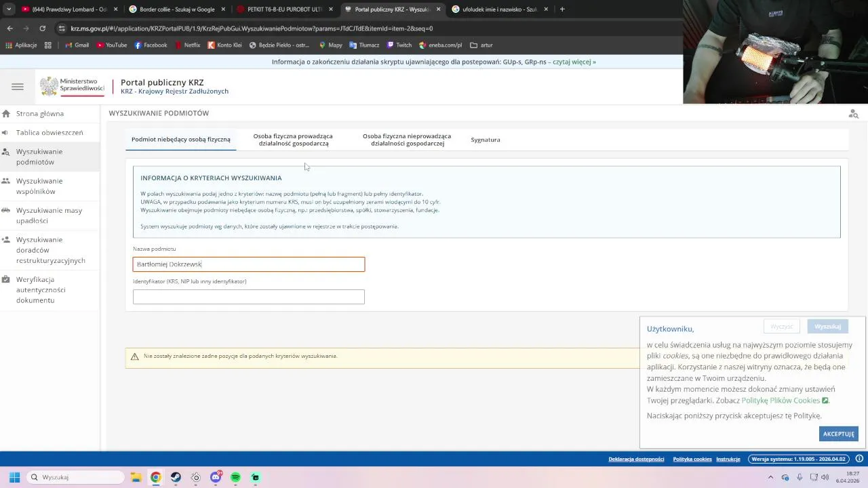Click the Weryfikacja autentyczności dokumentu icon
This screenshot has height=488, width=868.
click(6, 280)
